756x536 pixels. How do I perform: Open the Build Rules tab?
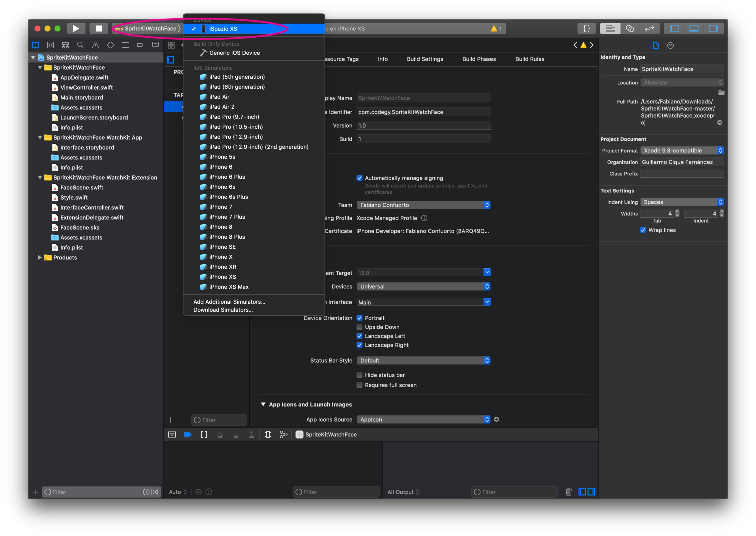click(530, 59)
